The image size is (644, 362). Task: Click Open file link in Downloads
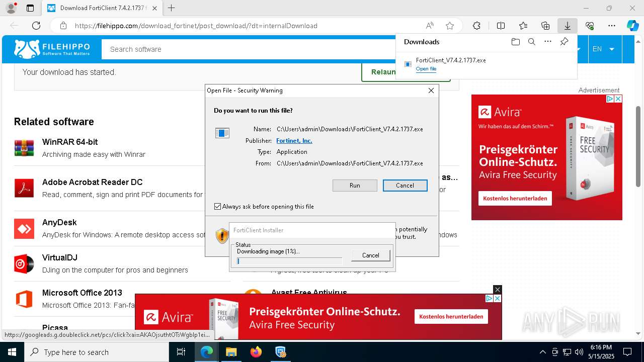pos(426,69)
